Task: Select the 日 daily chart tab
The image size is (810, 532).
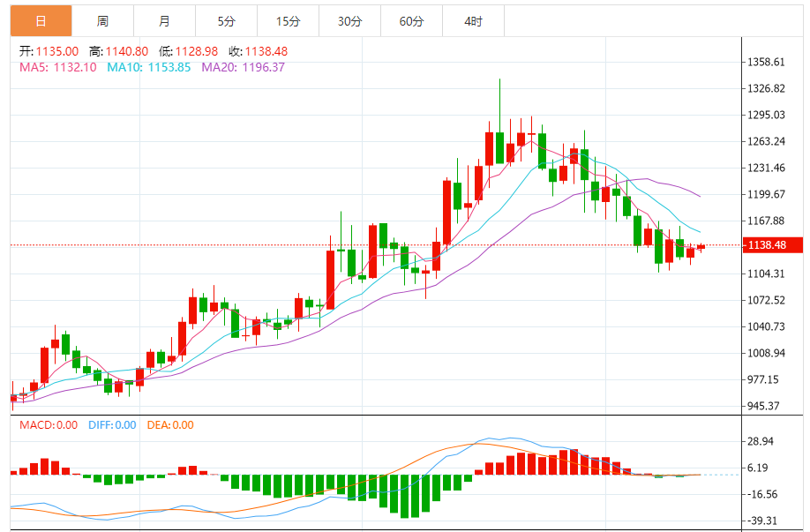Action: pos(41,21)
